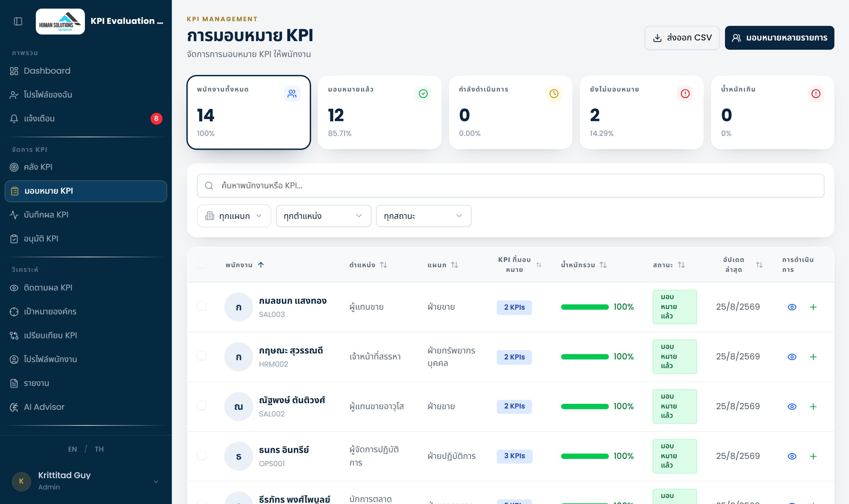Click weight progress bar for กมลชนก แสงทอง
This screenshot has width=849, height=504.
(585, 307)
